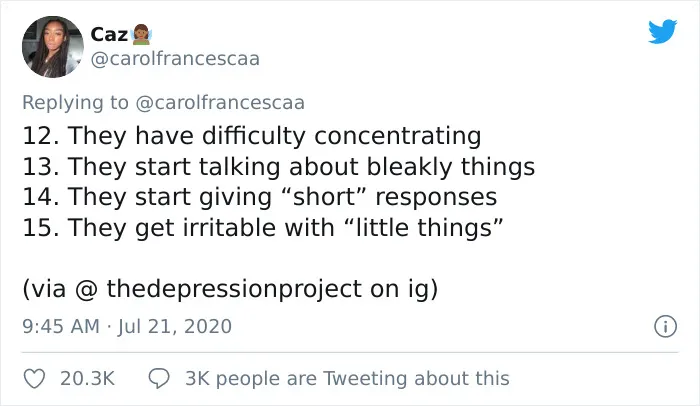This screenshot has width=700, height=406.
Task: Visit the @carolfrancescaa handle under the name
Action: coord(175,59)
